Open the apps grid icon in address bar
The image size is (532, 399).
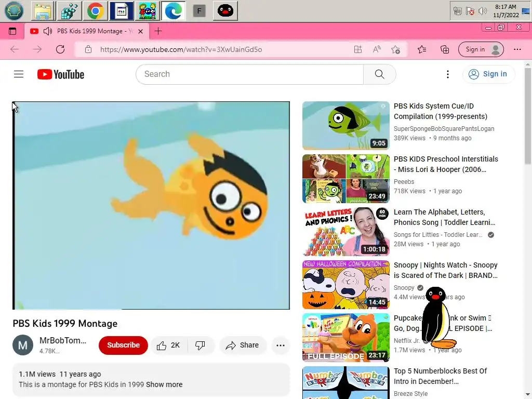[x=358, y=49]
